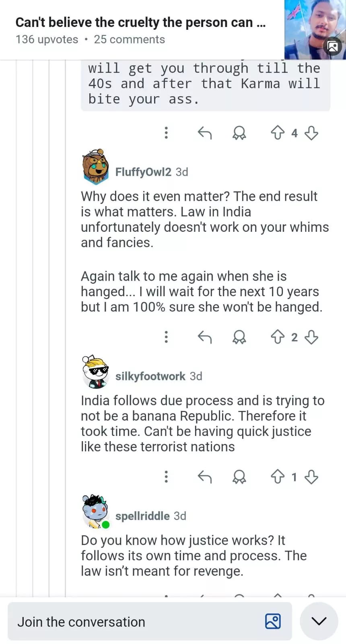Tap the down chevron to jump to next comment

click(x=319, y=621)
